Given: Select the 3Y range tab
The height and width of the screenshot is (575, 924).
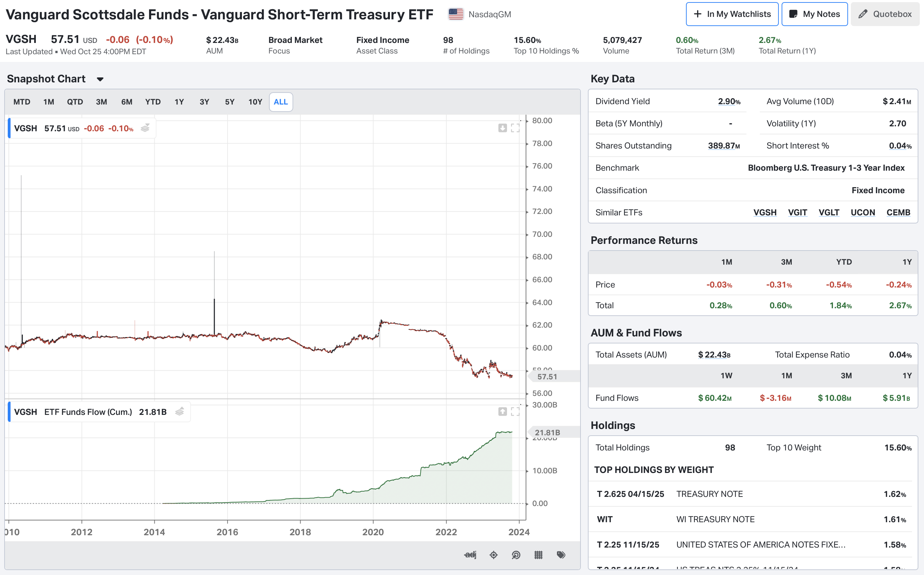Looking at the screenshot, I should [204, 102].
